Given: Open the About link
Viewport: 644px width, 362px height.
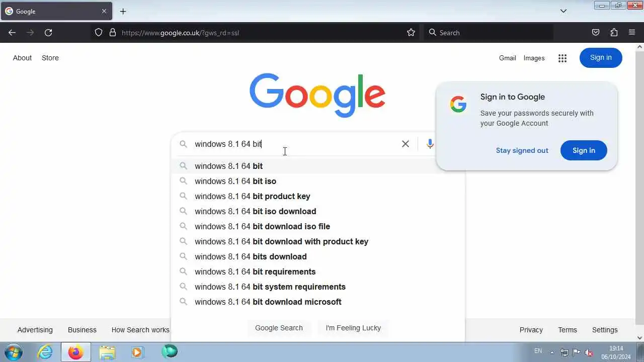Looking at the screenshot, I should click(22, 58).
